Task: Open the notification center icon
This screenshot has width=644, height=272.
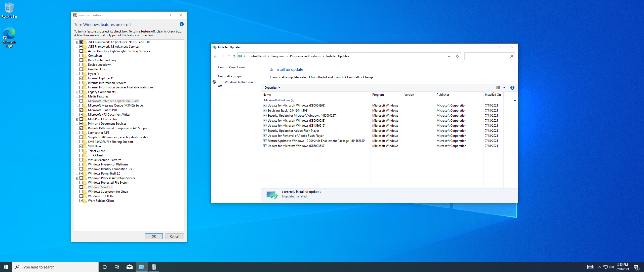Action: pyautogui.click(x=636, y=267)
